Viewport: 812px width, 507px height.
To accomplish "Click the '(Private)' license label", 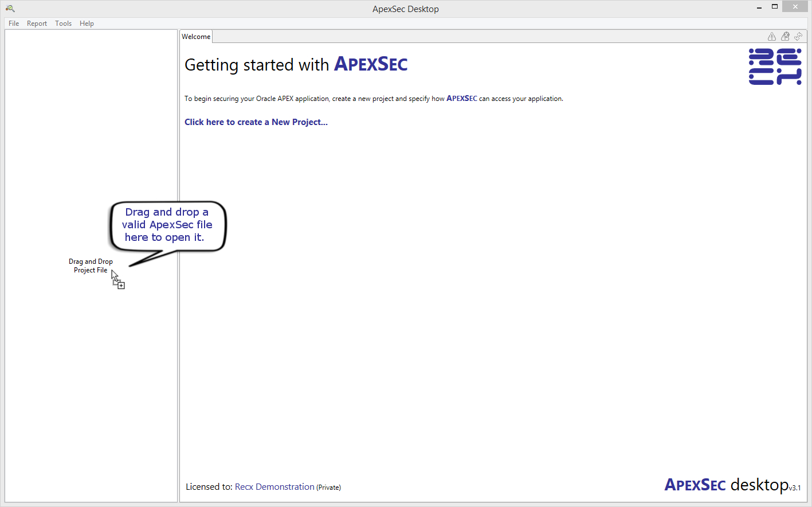I will [x=328, y=487].
